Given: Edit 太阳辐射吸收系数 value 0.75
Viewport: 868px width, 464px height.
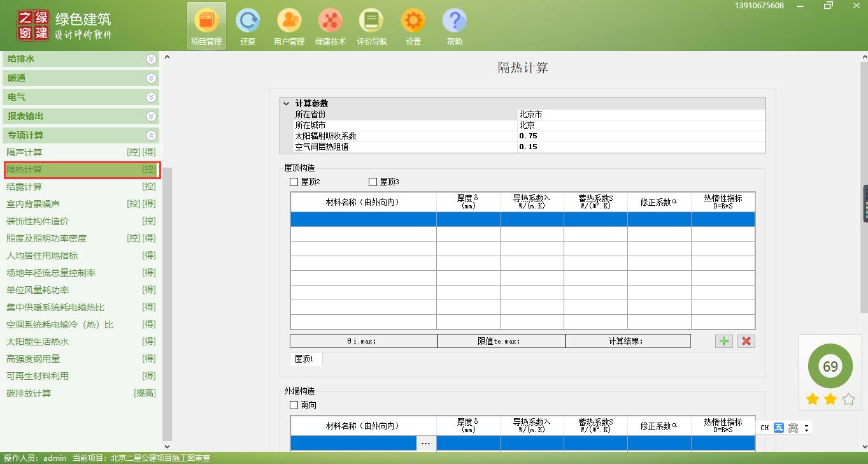Looking at the screenshot, I should pos(641,136).
